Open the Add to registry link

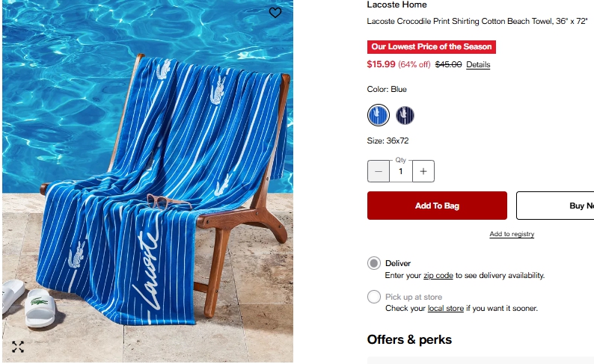(512, 234)
